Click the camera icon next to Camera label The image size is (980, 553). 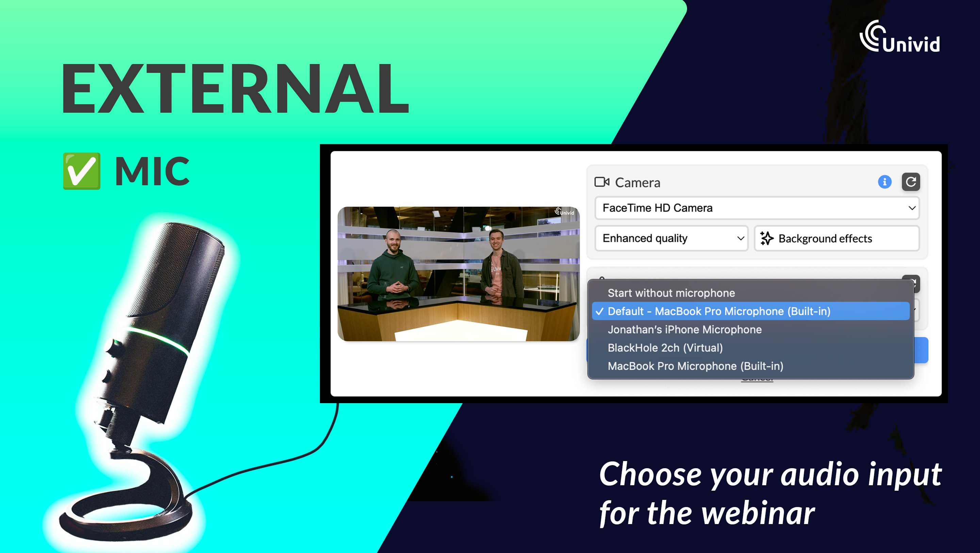(601, 181)
